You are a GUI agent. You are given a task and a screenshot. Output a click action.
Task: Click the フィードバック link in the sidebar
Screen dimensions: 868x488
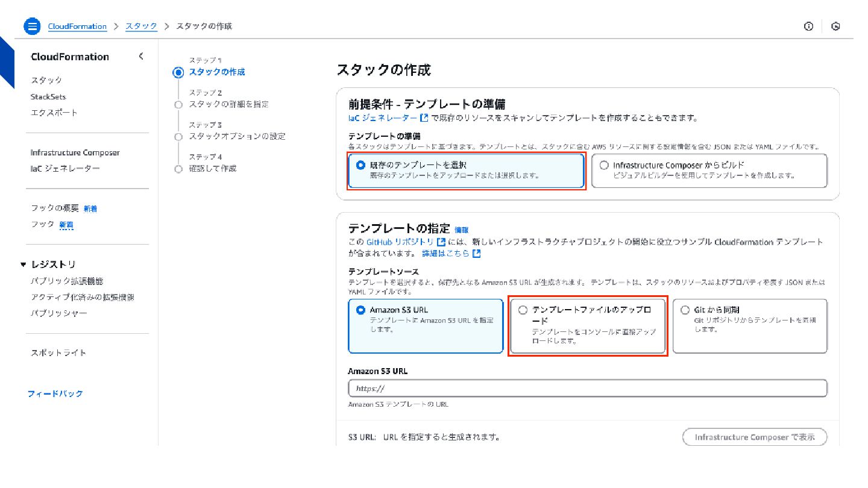pyautogui.click(x=55, y=393)
